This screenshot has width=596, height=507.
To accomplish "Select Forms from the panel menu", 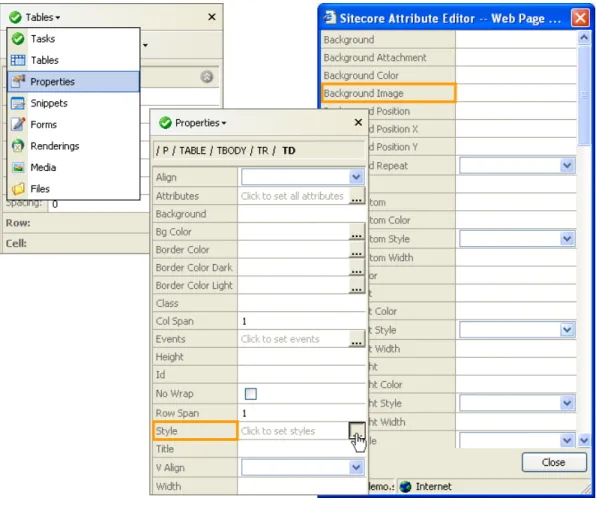I will (x=74, y=124).
